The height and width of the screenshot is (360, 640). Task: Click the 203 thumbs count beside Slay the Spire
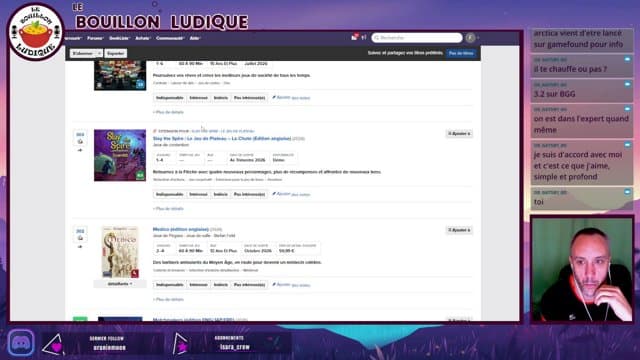(x=80, y=134)
